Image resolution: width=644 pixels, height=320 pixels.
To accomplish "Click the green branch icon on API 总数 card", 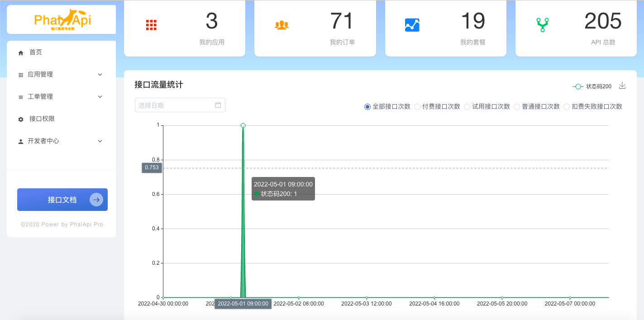I will (x=543, y=25).
